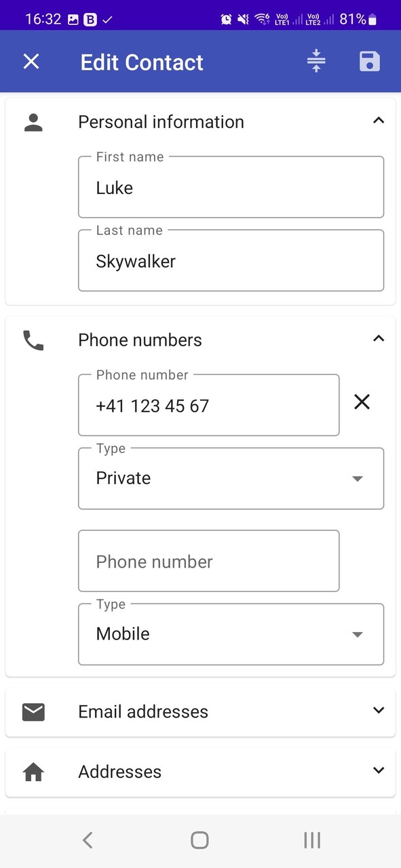Save the contact using the floppy disk icon
The image size is (401, 868).
pos(369,61)
